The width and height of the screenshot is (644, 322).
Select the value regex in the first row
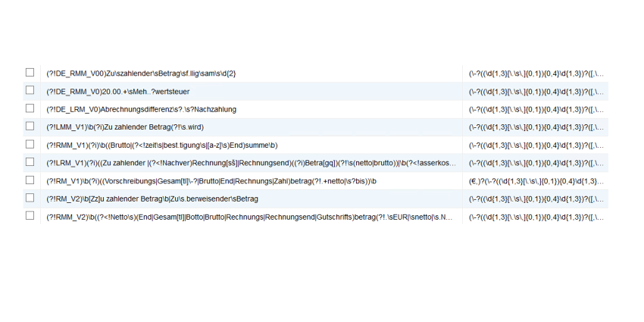point(536,74)
